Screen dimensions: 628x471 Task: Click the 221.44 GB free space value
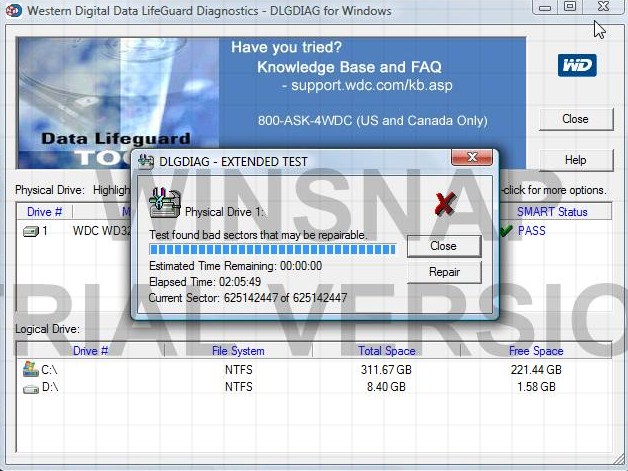(536, 369)
